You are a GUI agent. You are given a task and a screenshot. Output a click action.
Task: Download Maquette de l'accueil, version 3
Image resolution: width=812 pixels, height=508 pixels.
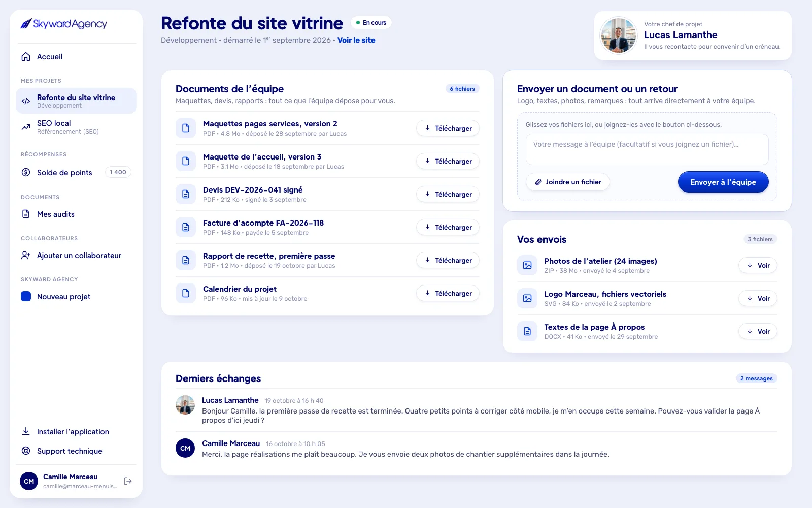tap(448, 161)
